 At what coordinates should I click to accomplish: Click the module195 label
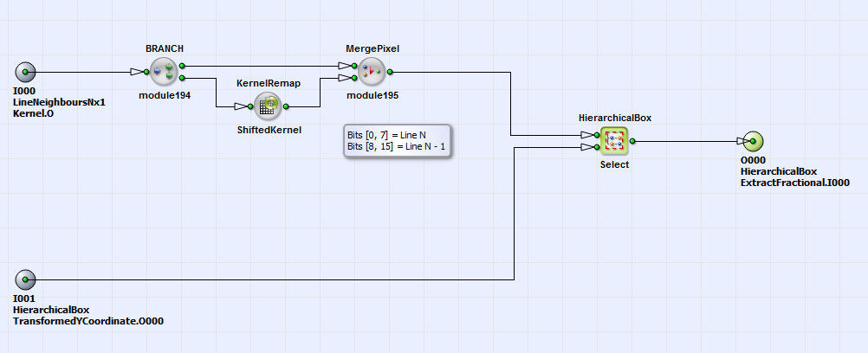pyautogui.click(x=372, y=95)
